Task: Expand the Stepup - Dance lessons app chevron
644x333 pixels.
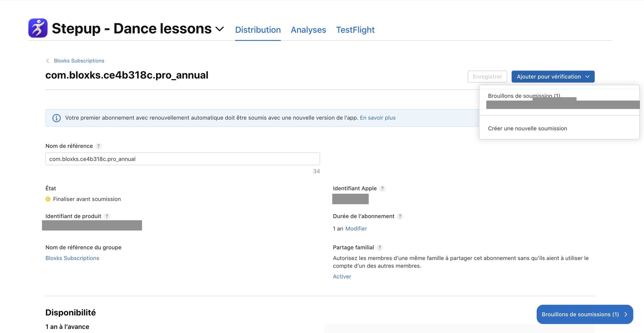Action: (220, 29)
